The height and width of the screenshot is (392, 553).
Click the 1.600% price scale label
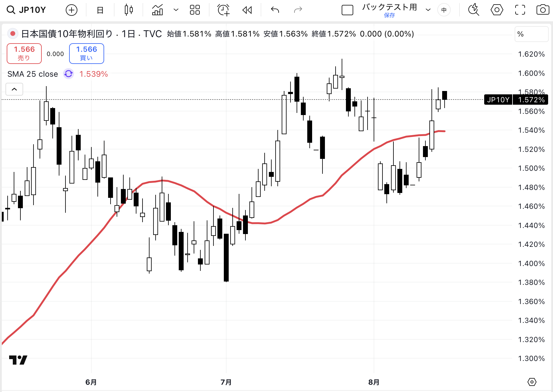tap(531, 73)
